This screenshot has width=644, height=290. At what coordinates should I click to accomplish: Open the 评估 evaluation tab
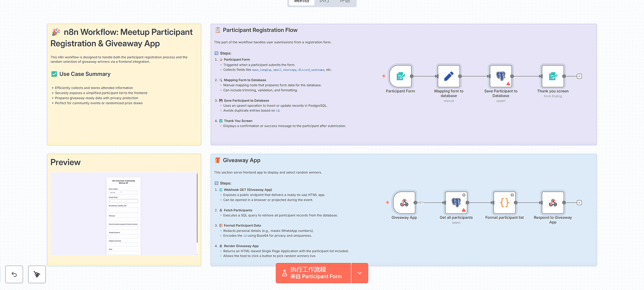coord(345,2)
